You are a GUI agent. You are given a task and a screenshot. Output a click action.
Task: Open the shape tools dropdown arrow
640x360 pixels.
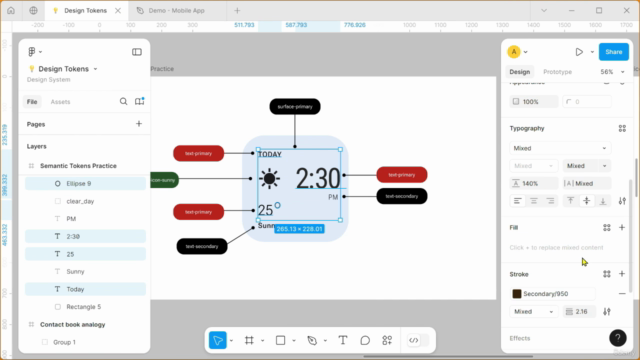[x=294, y=340]
